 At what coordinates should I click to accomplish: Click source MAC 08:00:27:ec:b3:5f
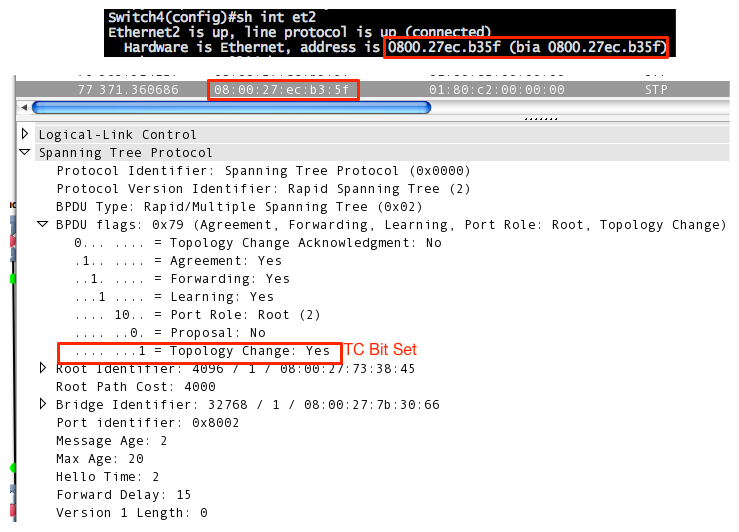282,90
